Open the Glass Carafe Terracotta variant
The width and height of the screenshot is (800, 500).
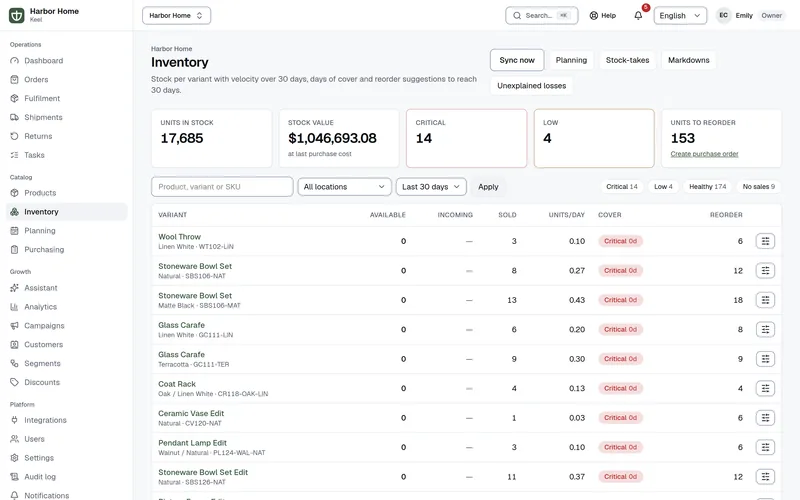point(181,355)
